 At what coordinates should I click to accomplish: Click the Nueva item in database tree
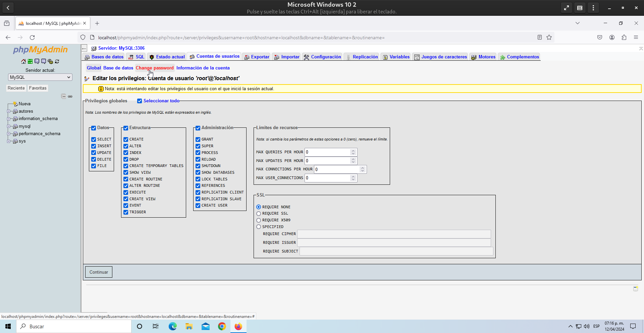click(24, 104)
